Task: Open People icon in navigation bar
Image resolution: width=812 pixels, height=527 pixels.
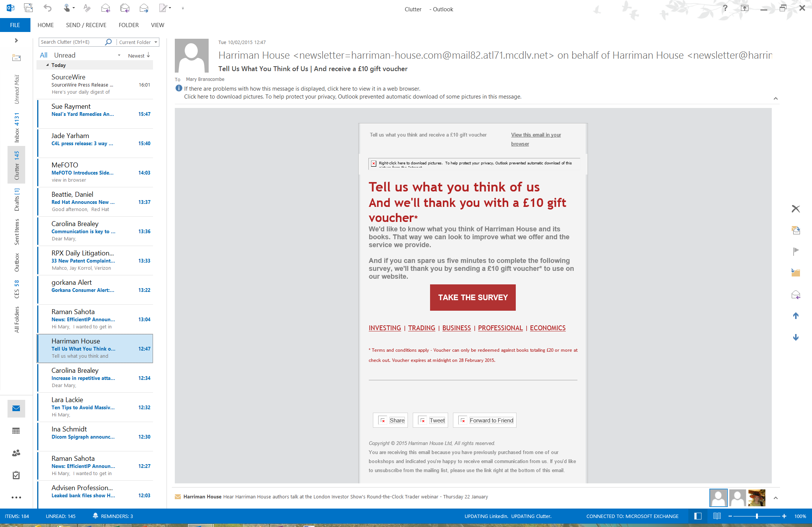Action: coord(16,453)
